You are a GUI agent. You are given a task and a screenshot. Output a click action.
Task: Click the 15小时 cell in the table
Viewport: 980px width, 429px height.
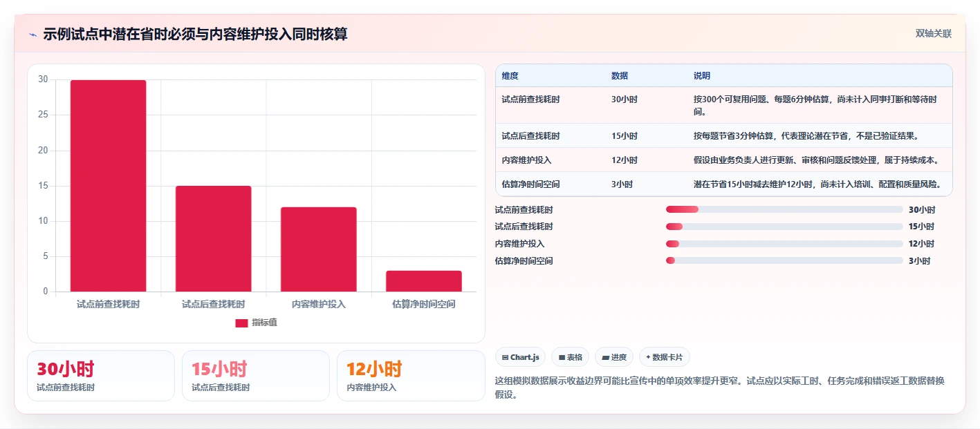coord(625,136)
